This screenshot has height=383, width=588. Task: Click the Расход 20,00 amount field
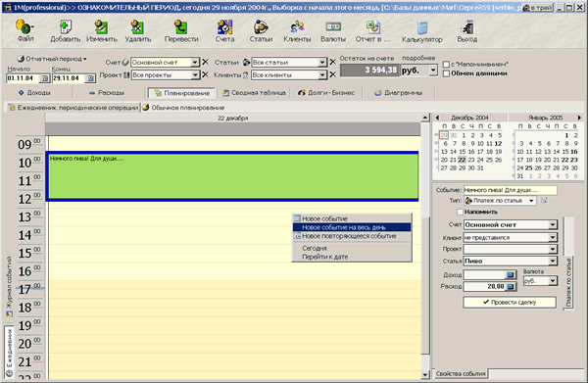(x=484, y=287)
